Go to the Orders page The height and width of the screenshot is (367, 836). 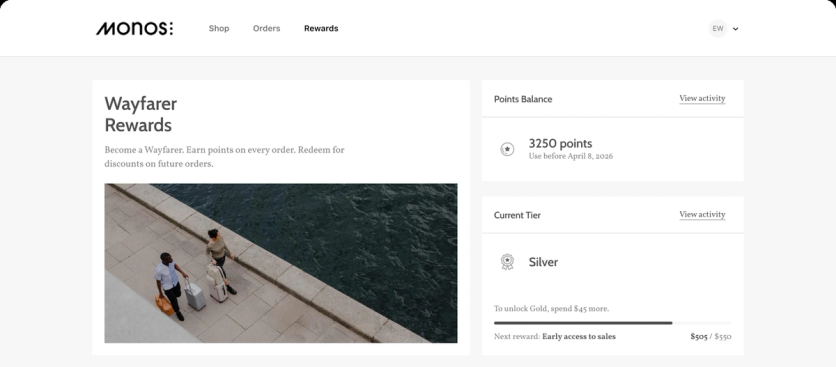point(267,28)
